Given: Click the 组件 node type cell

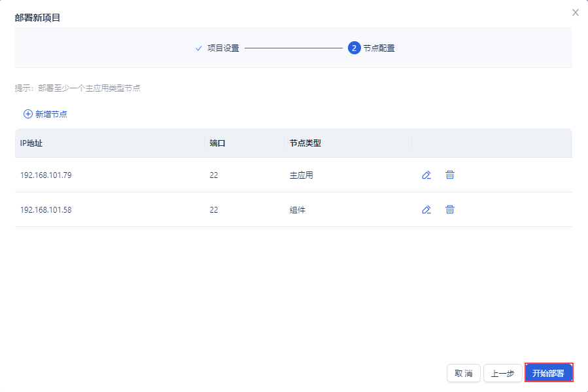Looking at the screenshot, I should (297, 210).
